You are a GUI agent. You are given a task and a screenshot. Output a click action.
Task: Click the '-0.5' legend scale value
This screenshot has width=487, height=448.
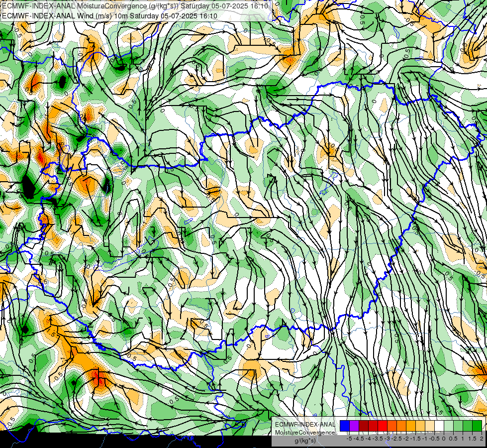click(434, 439)
